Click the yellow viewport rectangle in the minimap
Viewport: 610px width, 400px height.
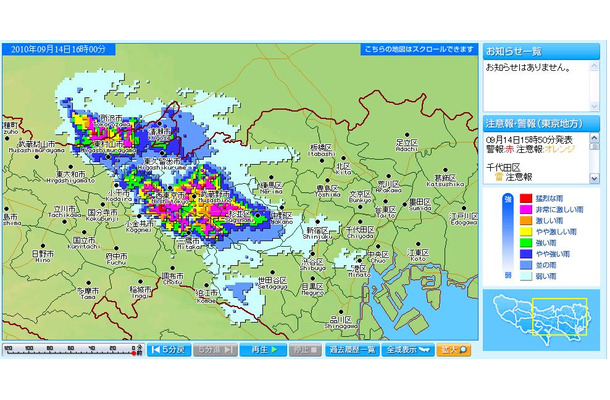pos(559,317)
